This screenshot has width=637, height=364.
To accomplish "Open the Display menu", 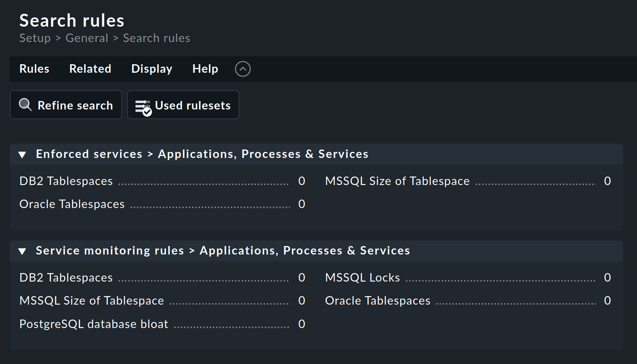I will pos(152,69).
